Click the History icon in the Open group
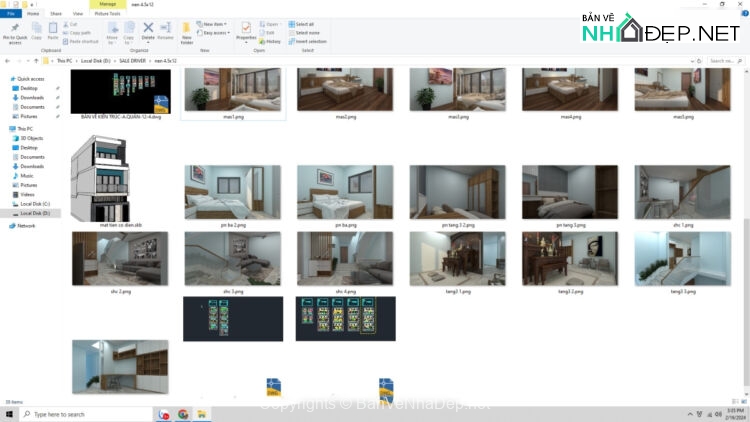Image resolution: width=750 pixels, height=422 pixels. 272,42
